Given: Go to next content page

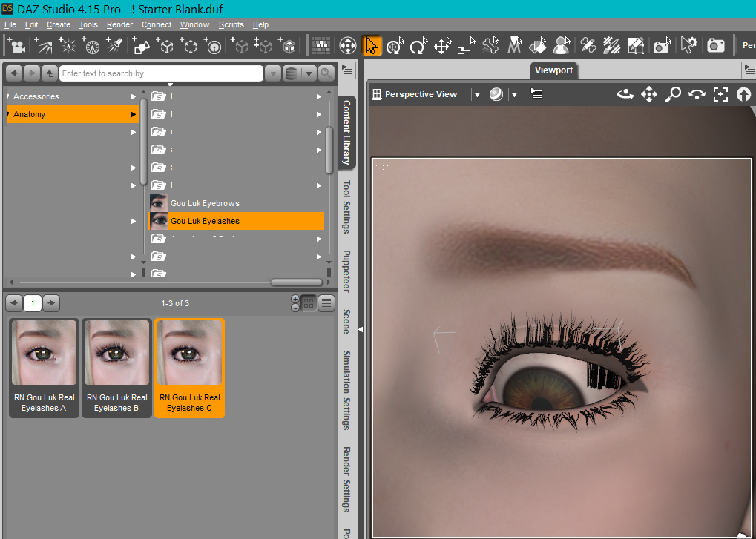Looking at the screenshot, I should (x=51, y=303).
